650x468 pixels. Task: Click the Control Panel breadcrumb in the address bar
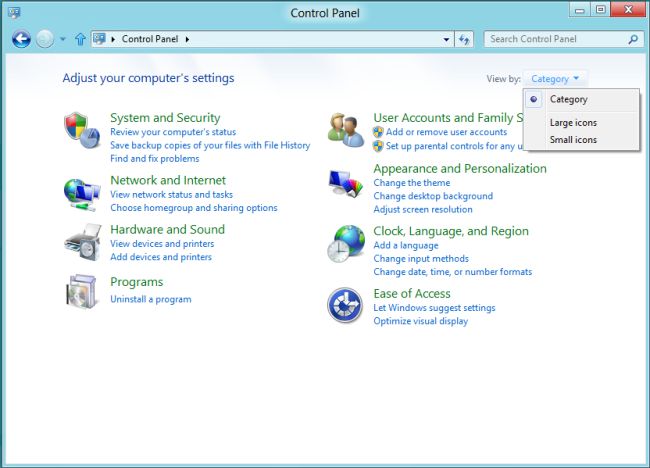150,39
